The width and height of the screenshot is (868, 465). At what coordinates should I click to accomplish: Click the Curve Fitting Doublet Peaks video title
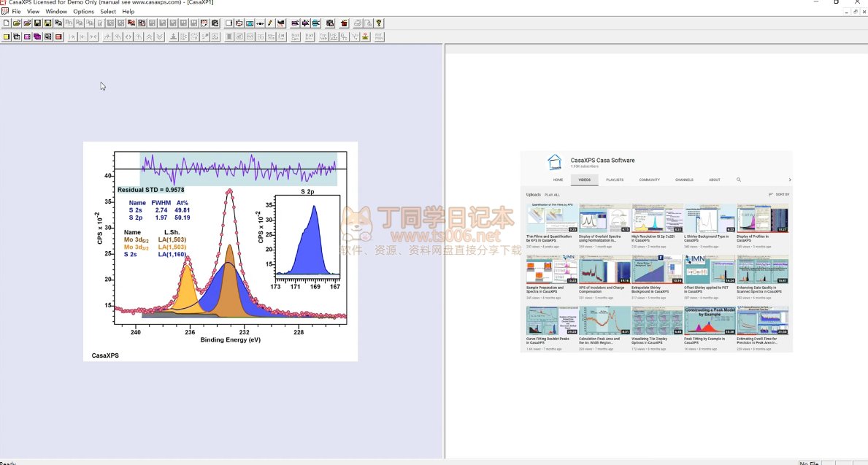pos(548,340)
